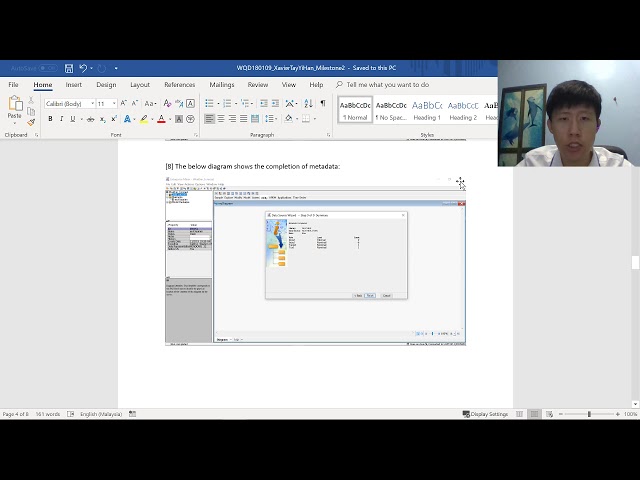
Task: Toggle Strikethrough formatting
Action: pos(91,119)
